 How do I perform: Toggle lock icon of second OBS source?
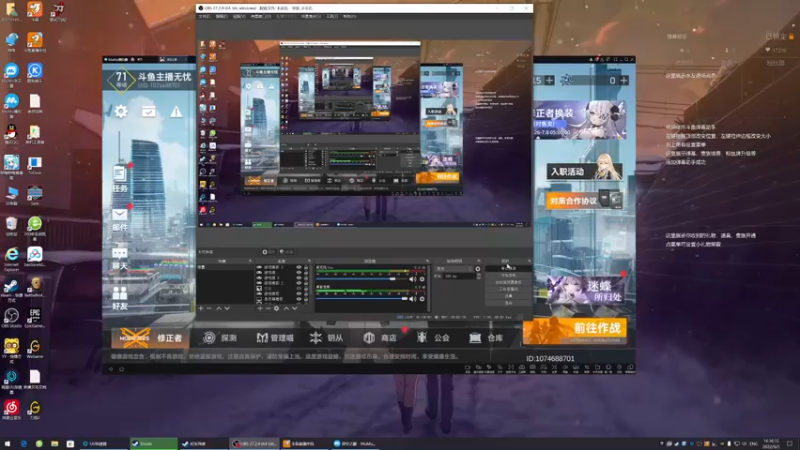[x=306, y=272]
